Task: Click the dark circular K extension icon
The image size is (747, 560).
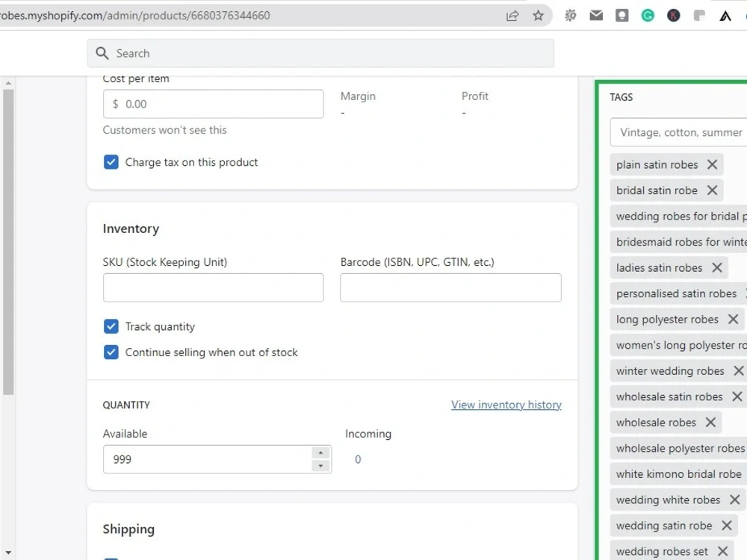Action: 673,16
